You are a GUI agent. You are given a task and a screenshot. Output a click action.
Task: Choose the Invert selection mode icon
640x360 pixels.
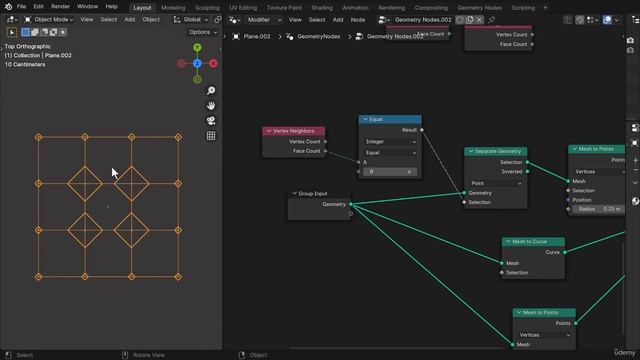point(53,32)
